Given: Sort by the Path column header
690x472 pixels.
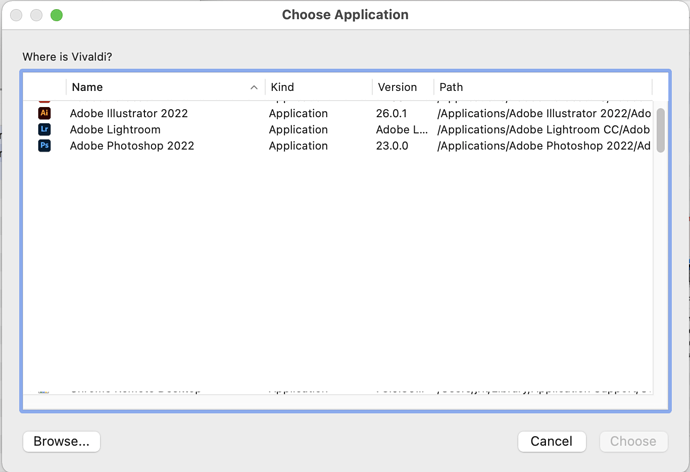Looking at the screenshot, I should click(x=543, y=87).
